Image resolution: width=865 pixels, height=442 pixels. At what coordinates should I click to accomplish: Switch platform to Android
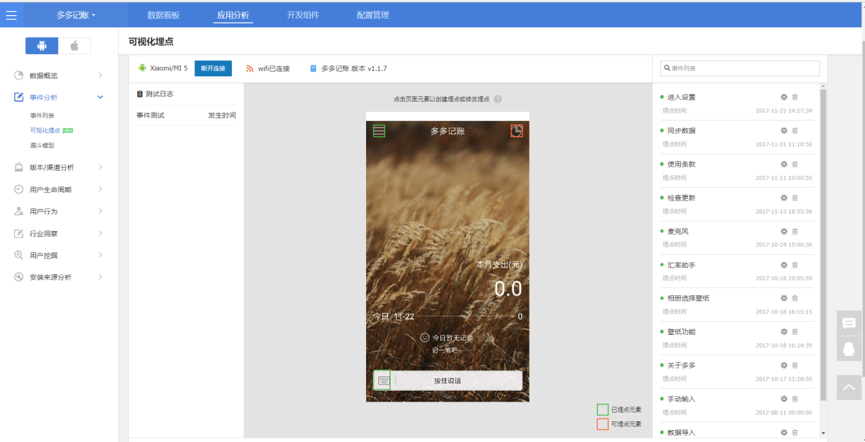click(x=42, y=46)
